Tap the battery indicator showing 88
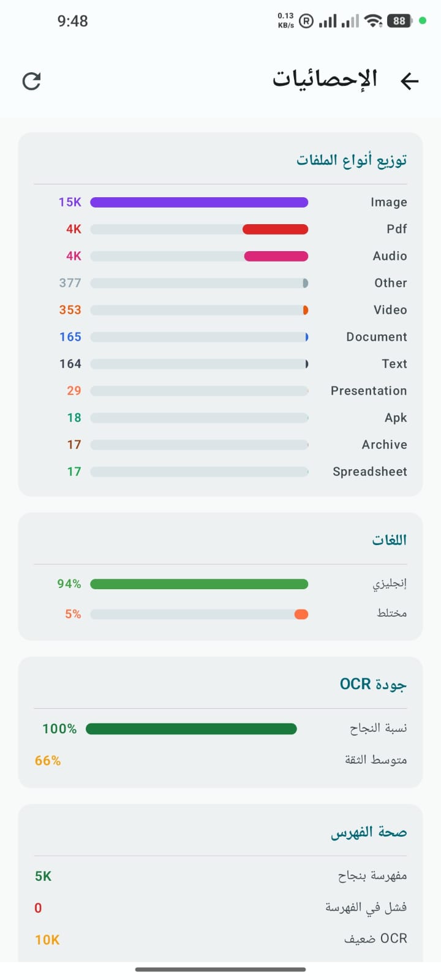The height and width of the screenshot is (980, 441). (x=400, y=21)
